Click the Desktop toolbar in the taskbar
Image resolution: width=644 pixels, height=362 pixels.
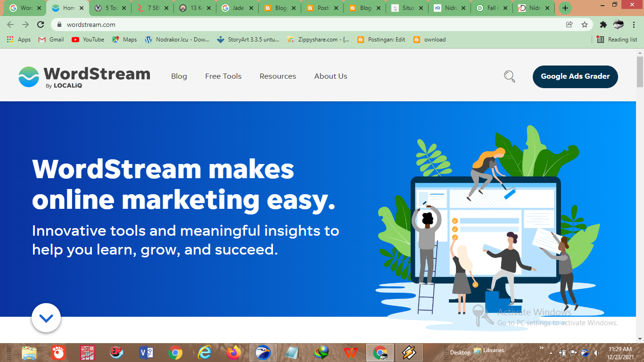(x=460, y=353)
